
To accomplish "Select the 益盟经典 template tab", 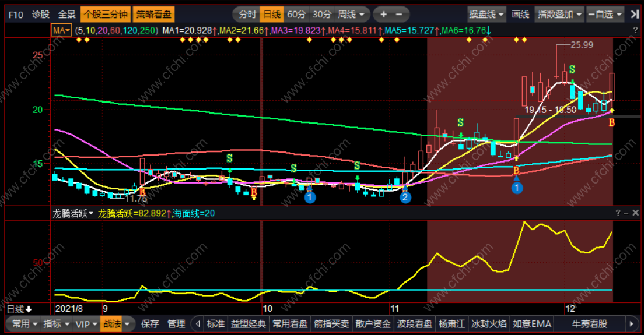I will pos(249,324).
